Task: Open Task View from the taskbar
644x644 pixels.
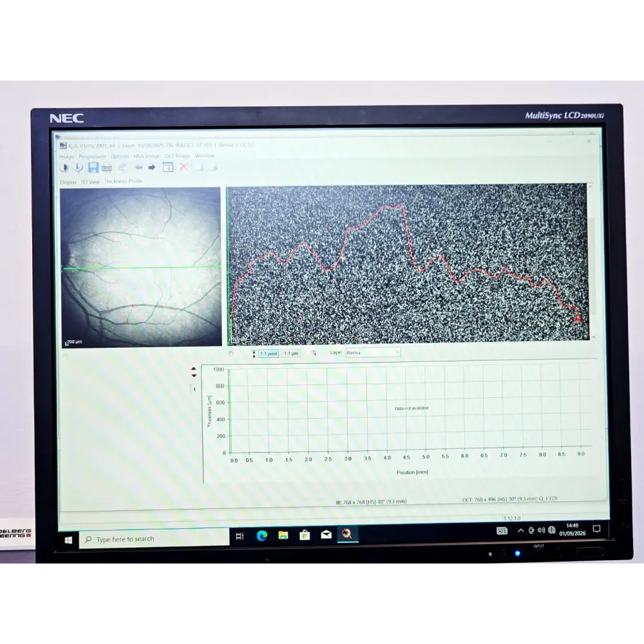Action: click(x=240, y=536)
